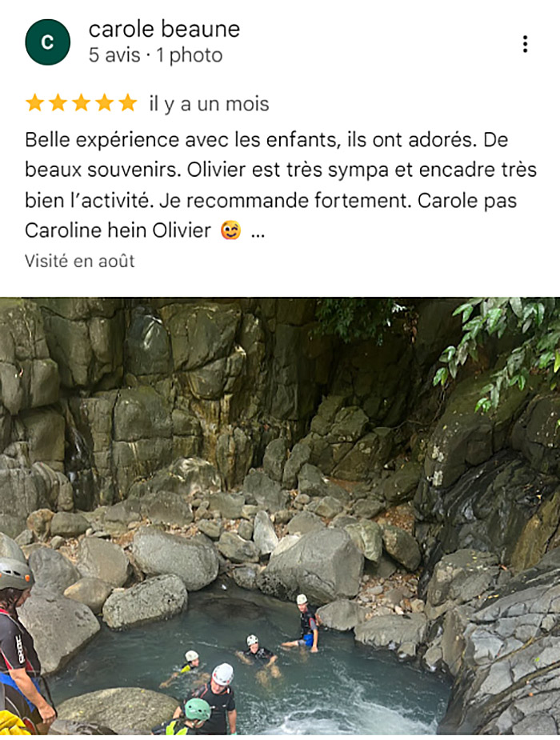Click the green helmet in the photo

pos(198,710)
